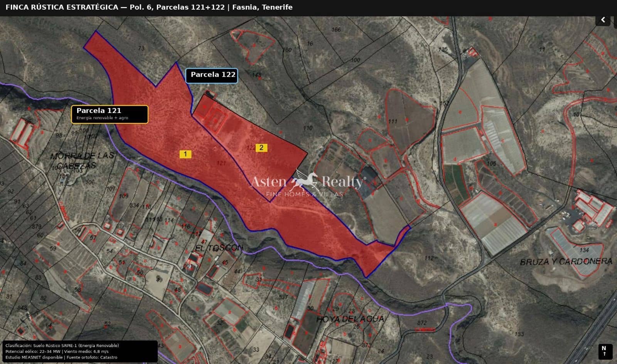Screen dimensions: 617x364
Task: Collapse the side panel with the left chevron
Action: coord(603,19)
